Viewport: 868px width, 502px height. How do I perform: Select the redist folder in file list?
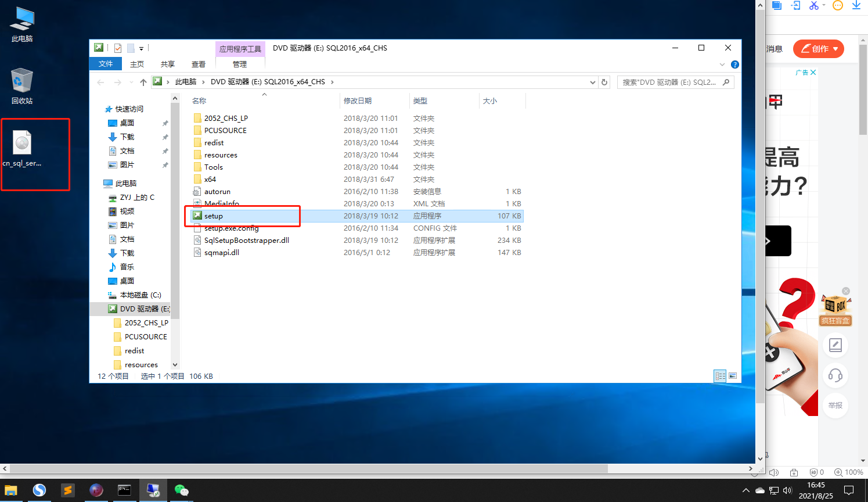214,142
